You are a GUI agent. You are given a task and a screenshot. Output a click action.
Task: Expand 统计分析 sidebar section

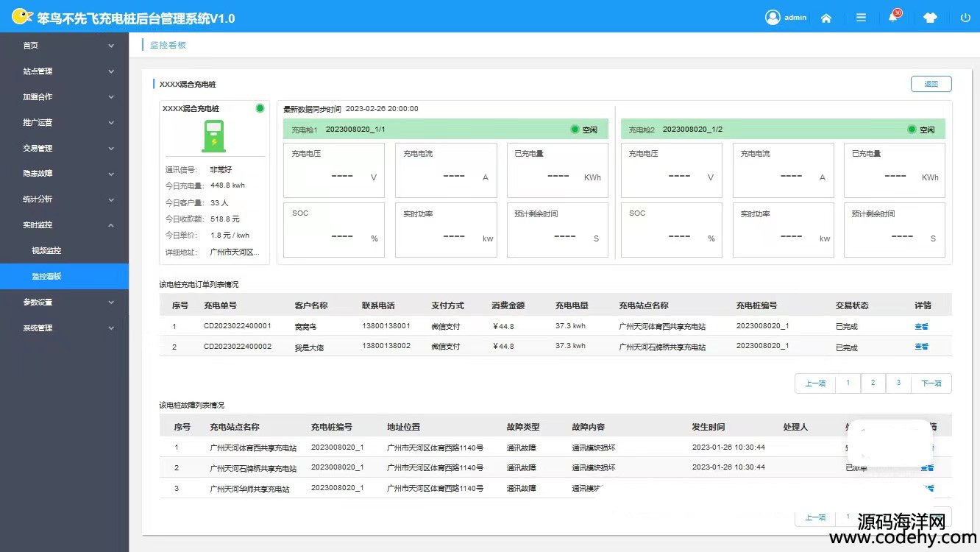(64, 199)
